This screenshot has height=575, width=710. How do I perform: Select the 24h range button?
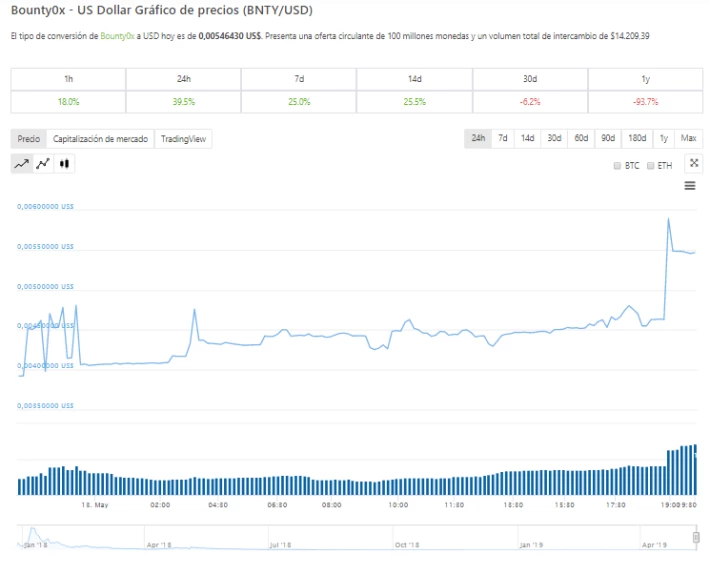click(478, 138)
